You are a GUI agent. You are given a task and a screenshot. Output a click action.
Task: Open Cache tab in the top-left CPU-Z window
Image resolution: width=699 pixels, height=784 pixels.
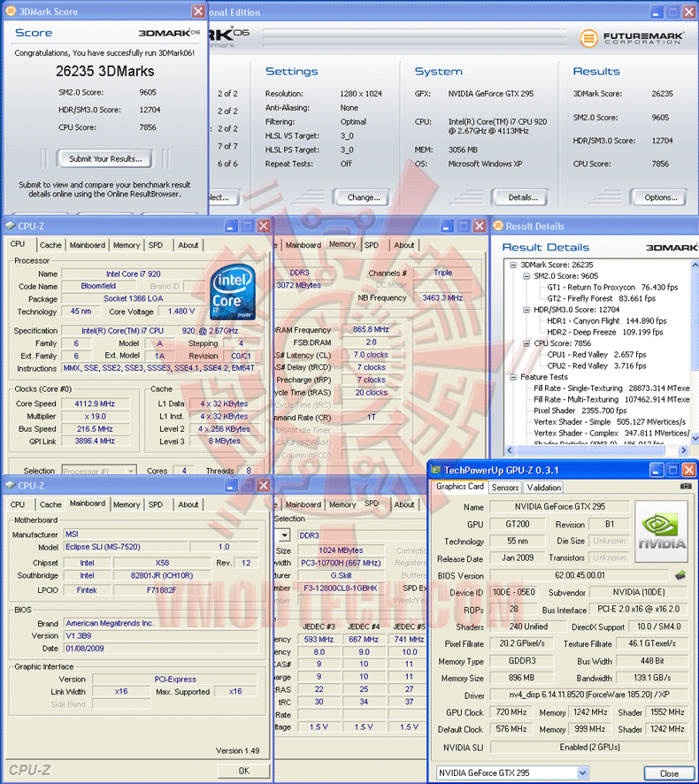50,245
